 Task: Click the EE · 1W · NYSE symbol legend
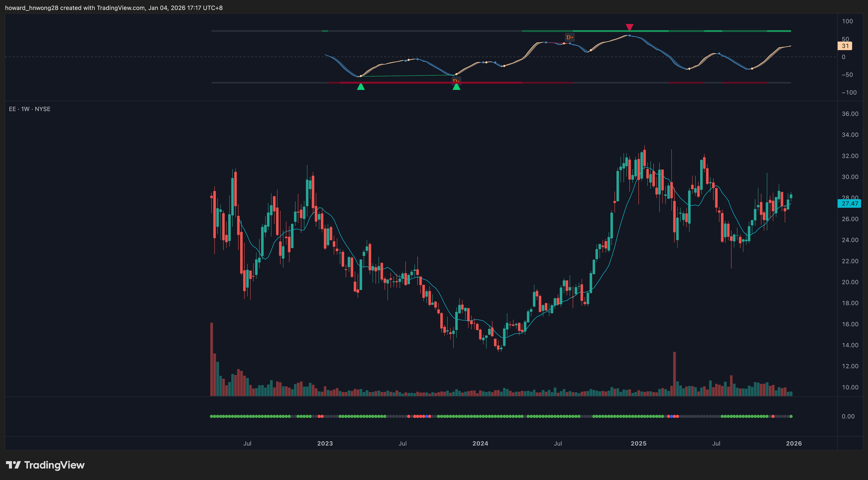click(x=30, y=109)
